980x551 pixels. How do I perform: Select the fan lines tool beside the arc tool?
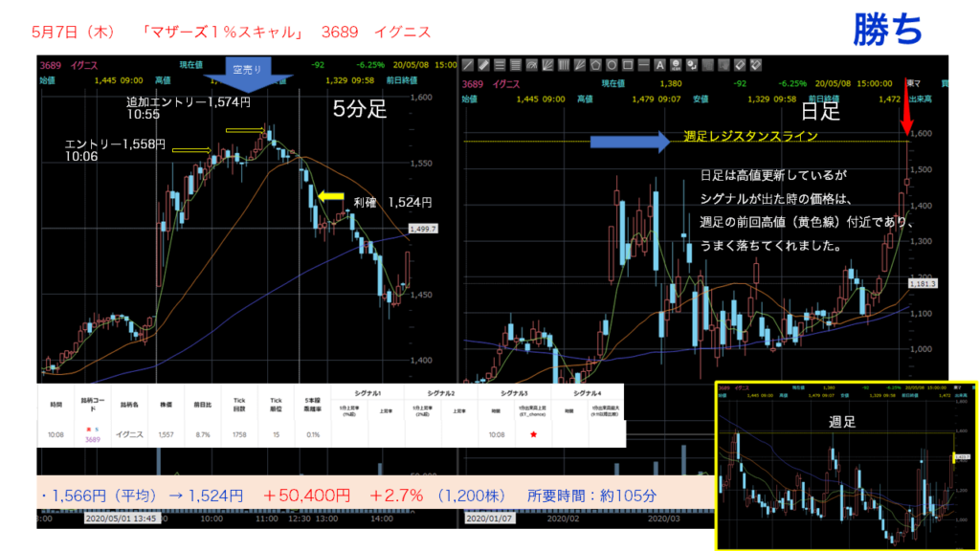click(x=547, y=65)
